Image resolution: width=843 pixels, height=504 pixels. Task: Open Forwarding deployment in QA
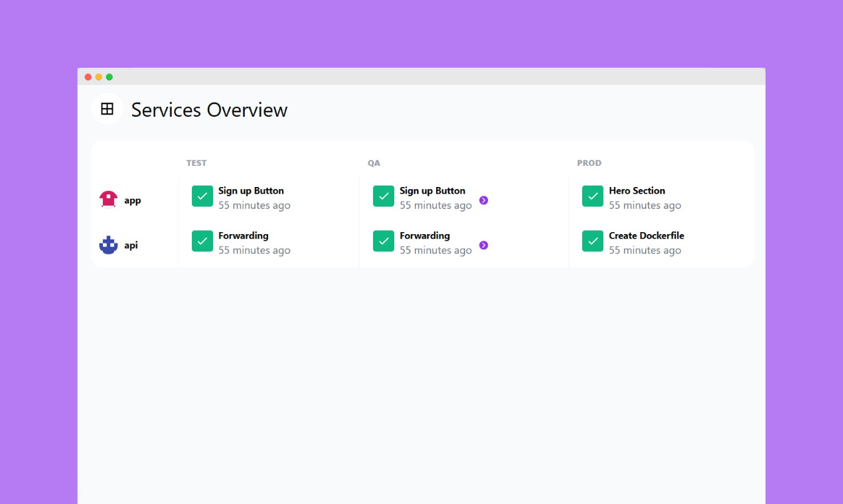(425, 236)
